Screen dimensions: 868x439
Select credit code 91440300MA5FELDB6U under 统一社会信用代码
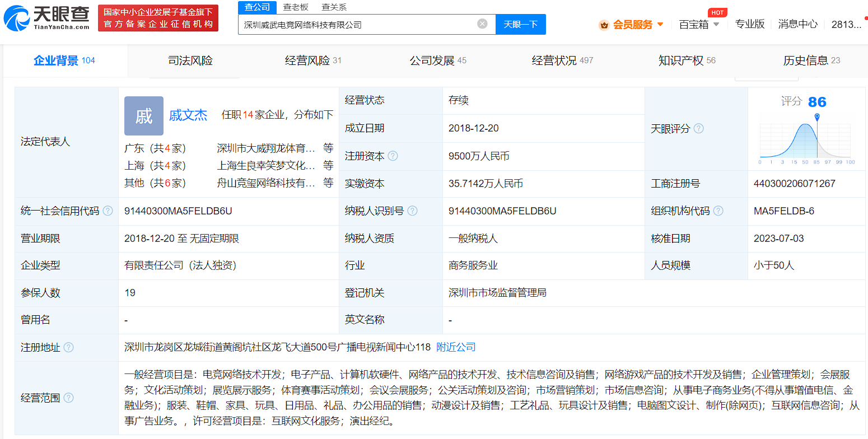(x=178, y=211)
